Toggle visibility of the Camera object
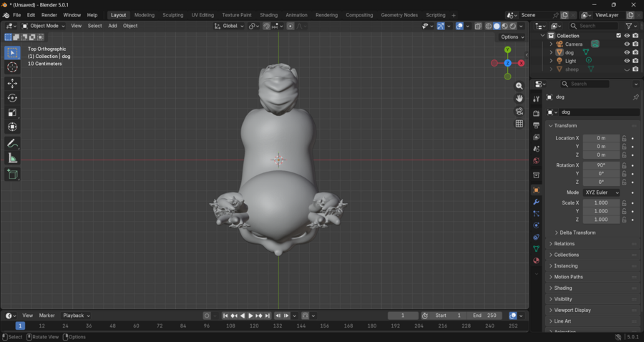The image size is (644, 342). click(x=627, y=44)
